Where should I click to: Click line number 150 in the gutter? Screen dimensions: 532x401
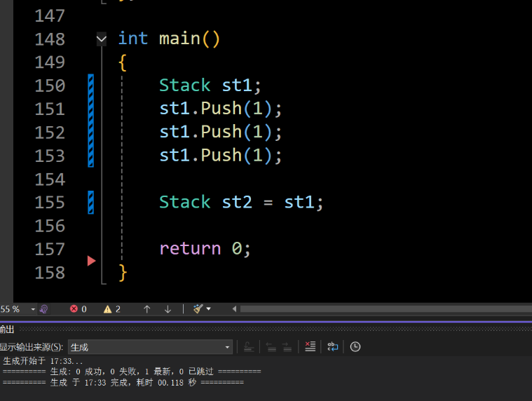50,86
